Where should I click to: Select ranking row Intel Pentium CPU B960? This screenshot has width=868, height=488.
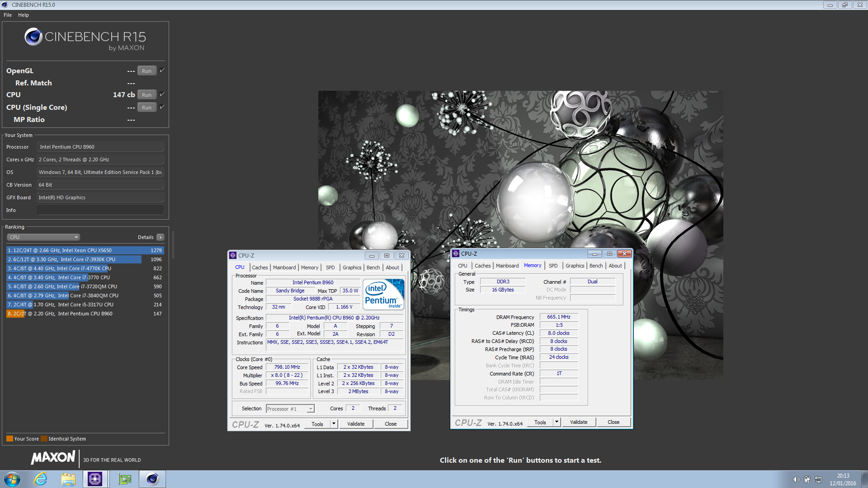(x=85, y=314)
